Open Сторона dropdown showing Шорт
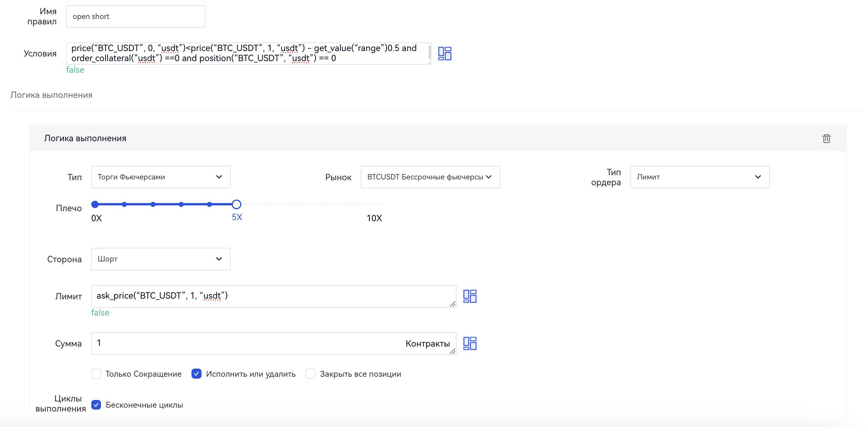 click(161, 259)
